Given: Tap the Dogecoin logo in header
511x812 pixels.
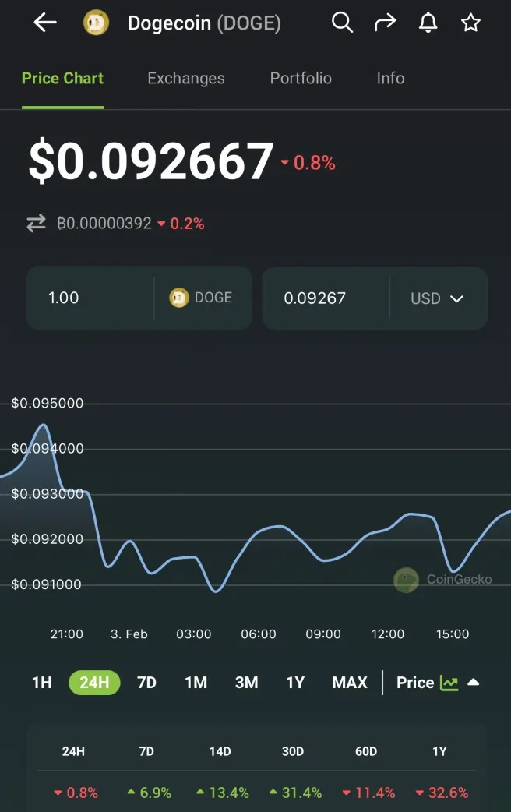Looking at the screenshot, I should tap(96, 23).
